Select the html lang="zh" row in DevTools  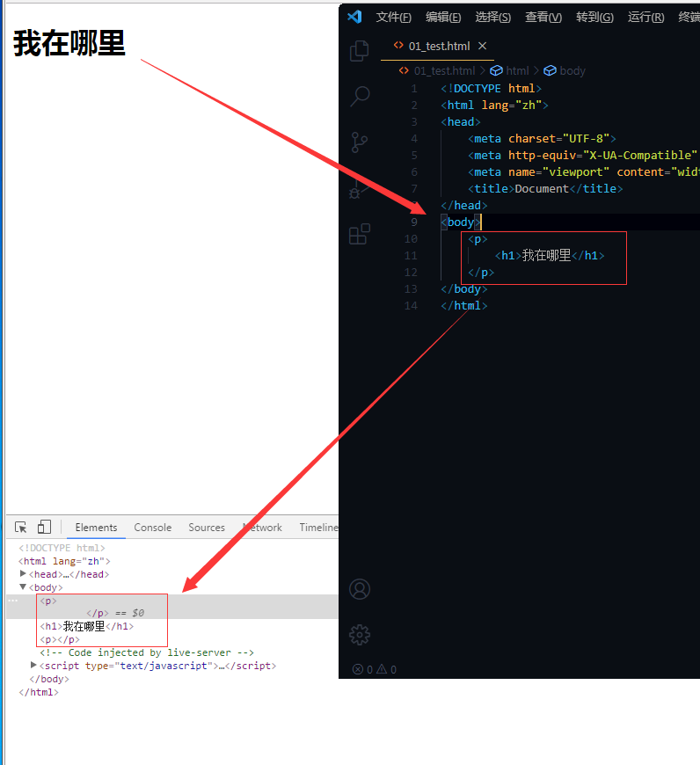pyautogui.click(x=64, y=561)
